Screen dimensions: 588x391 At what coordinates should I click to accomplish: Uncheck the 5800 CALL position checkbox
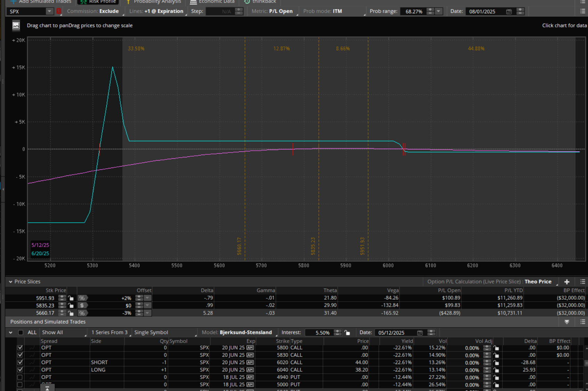click(x=20, y=348)
